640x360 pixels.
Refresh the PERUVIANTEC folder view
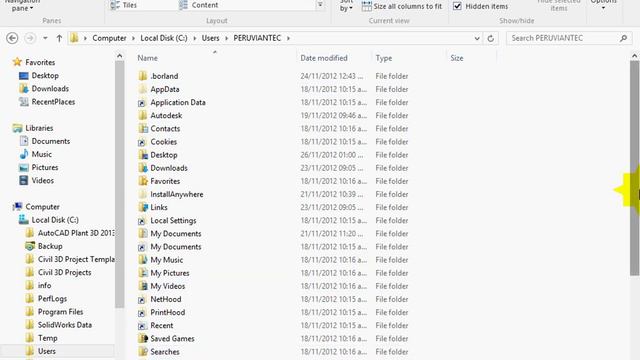click(491, 38)
